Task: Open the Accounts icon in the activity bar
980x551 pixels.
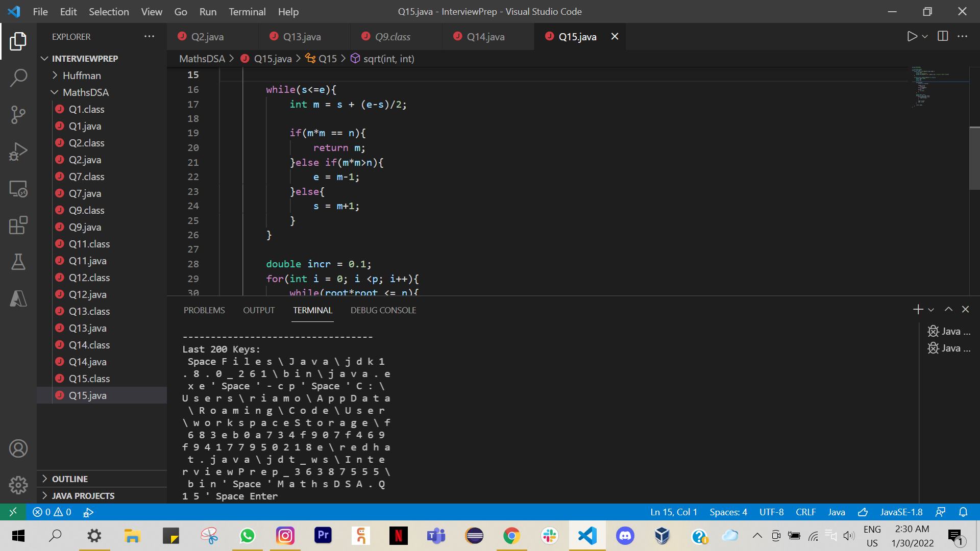Action: click(19, 448)
